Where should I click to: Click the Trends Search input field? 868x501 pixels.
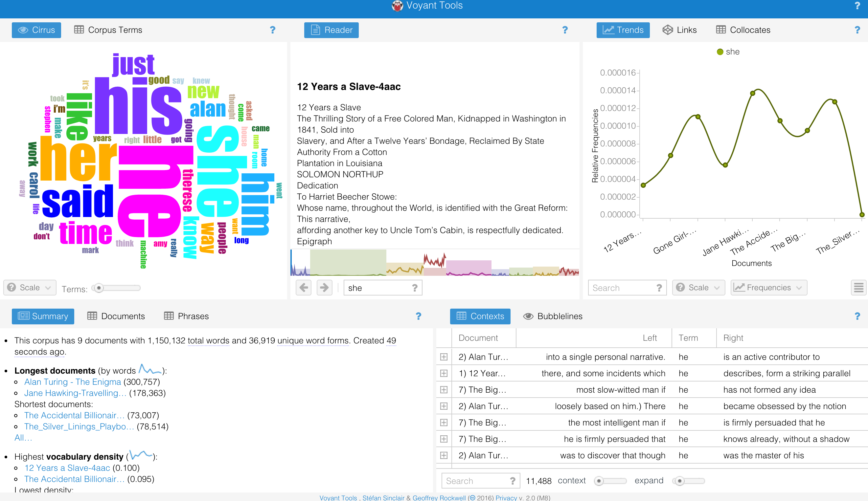click(x=627, y=288)
